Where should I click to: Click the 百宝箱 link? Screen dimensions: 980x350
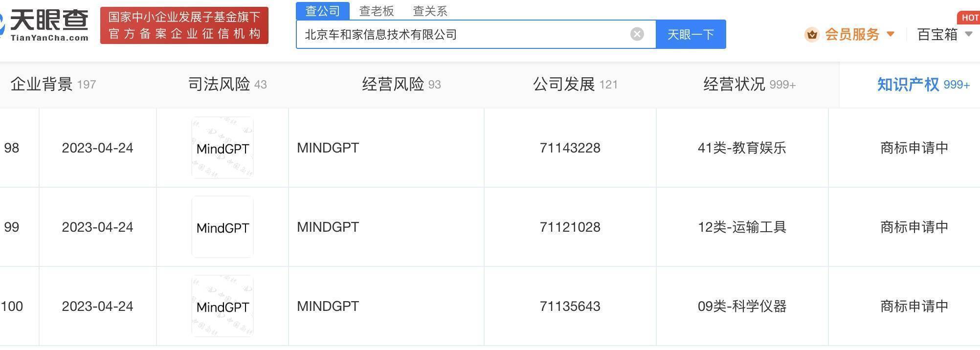(937, 34)
